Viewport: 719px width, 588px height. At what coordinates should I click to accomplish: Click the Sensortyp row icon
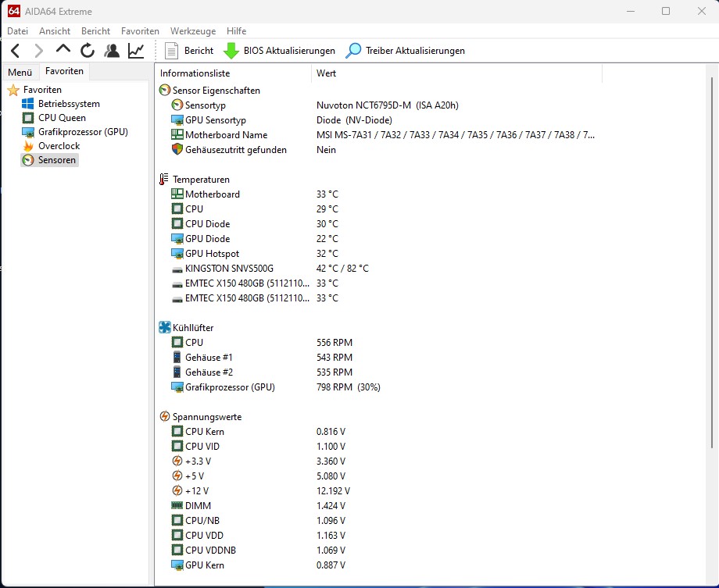177,105
